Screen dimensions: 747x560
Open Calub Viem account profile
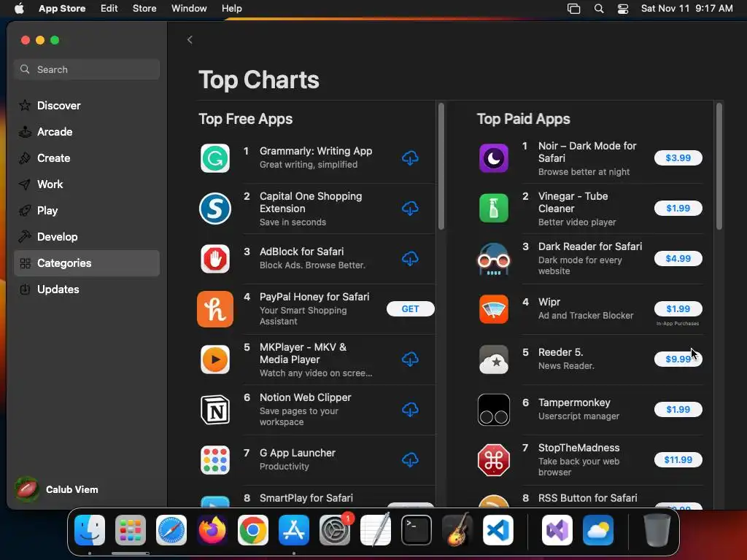57,489
